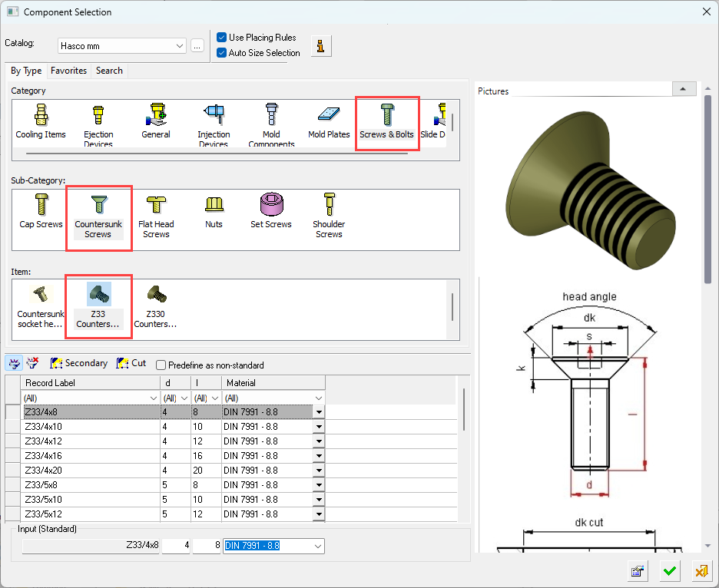Open the Hasco mm catalog dropdown
Screen dimensions: 719x588
pyautogui.click(x=180, y=46)
